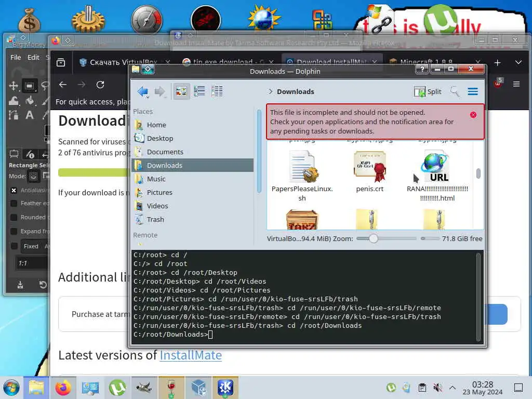The width and height of the screenshot is (532, 399).
Task: Click the Split view button in Dolphin
Action: pyautogui.click(x=428, y=91)
